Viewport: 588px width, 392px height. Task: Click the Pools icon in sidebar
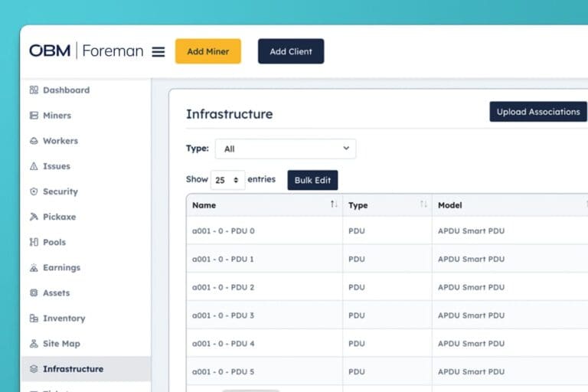coord(34,242)
